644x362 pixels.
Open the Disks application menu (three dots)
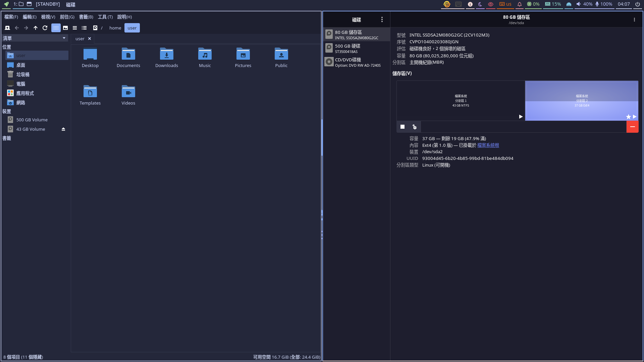[382, 19]
